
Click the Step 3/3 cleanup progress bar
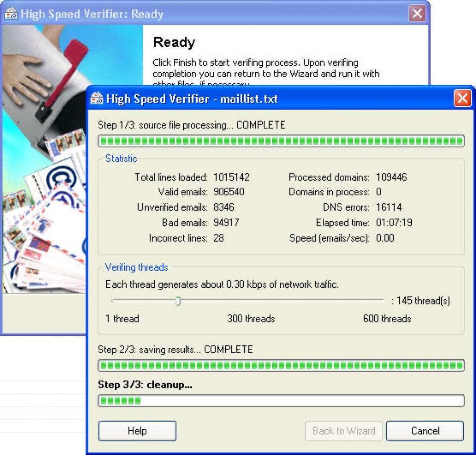click(x=281, y=400)
